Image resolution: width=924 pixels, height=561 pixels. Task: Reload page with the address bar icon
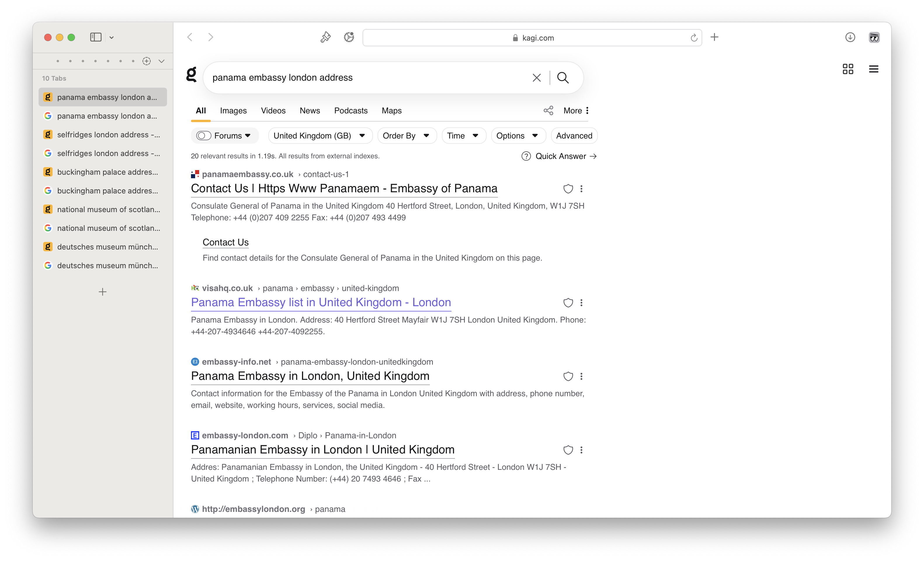pos(693,38)
